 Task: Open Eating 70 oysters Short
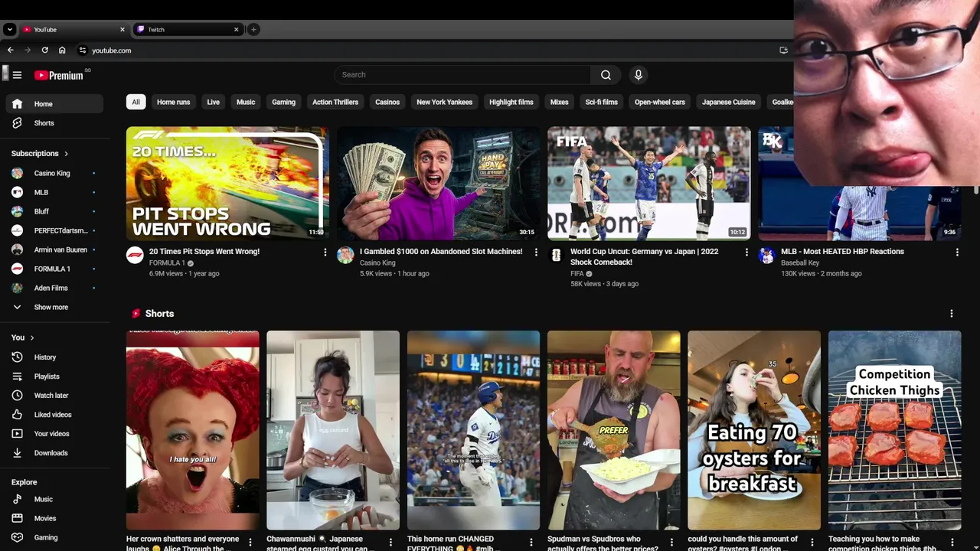click(754, 430)
